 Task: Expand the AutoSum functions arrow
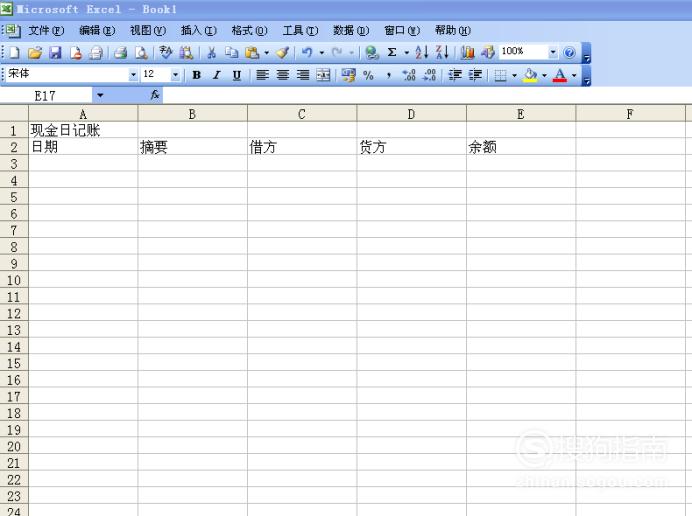click(406, 53)
